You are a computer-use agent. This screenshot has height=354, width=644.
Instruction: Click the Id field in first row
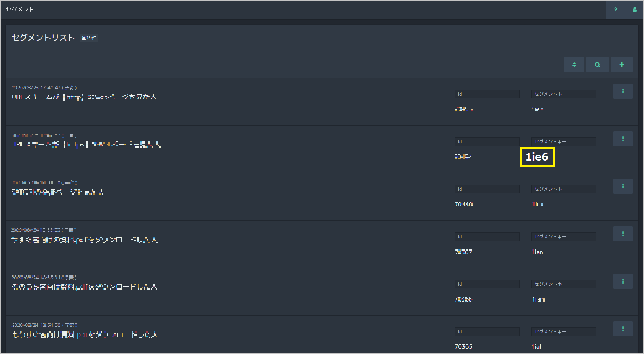[487, 94]
